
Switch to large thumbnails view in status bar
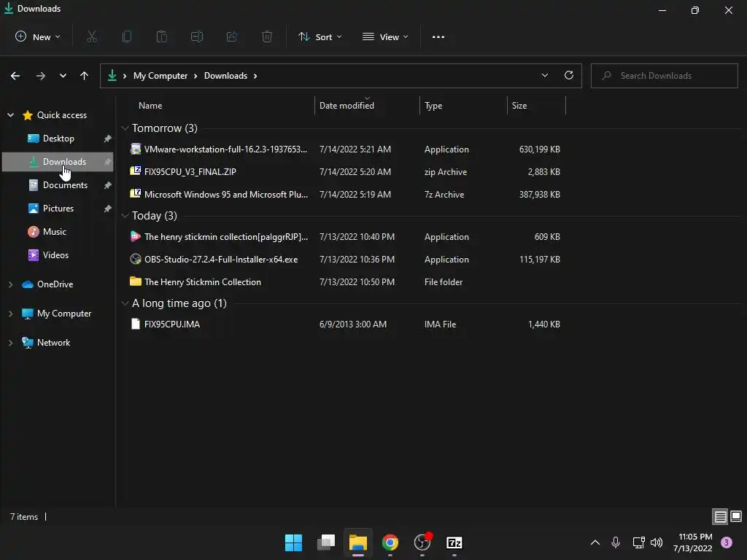[736, 516]
